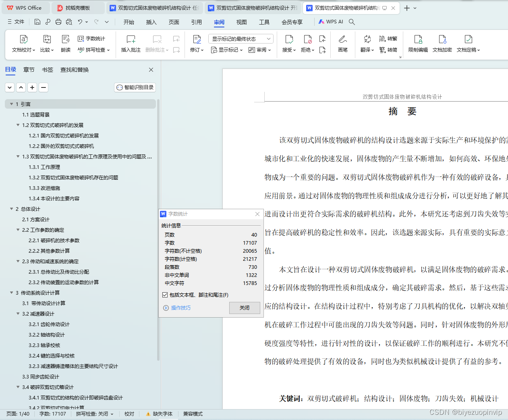Collapse the 2.2 工作参数的确定 node

click(x=18, y=230)
